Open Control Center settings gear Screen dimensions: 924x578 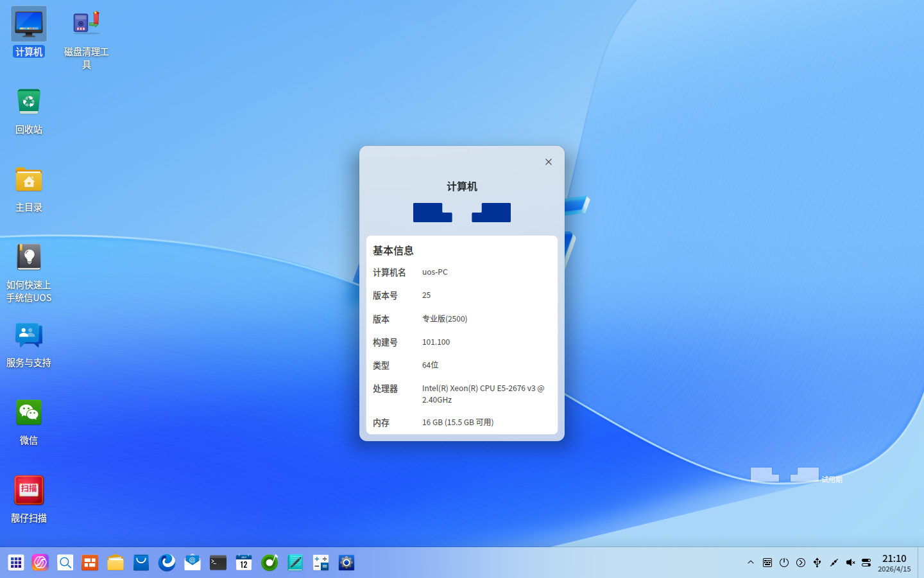click(346, 563)
